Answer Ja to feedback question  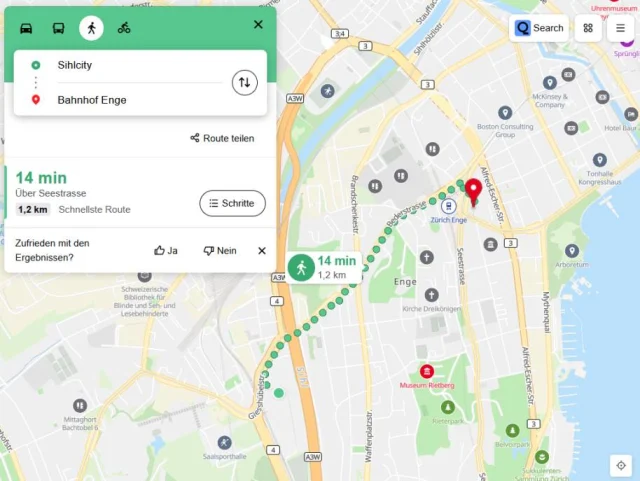point(166,251)
